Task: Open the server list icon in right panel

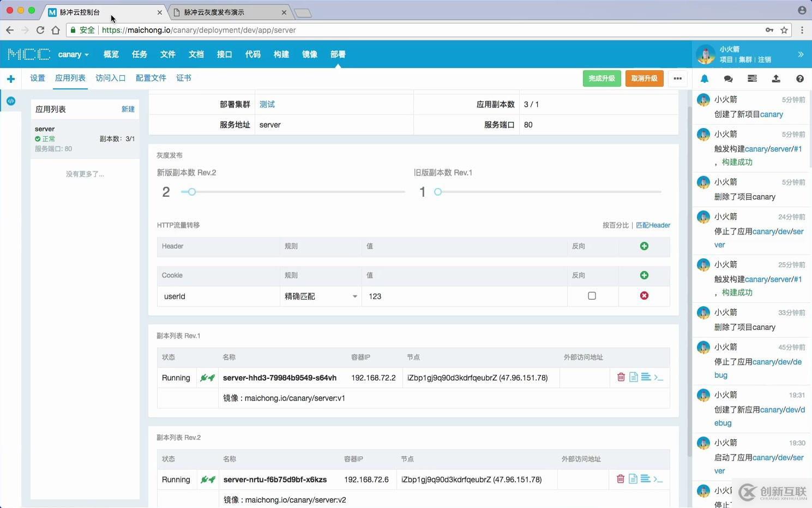Action: (752, 78)
